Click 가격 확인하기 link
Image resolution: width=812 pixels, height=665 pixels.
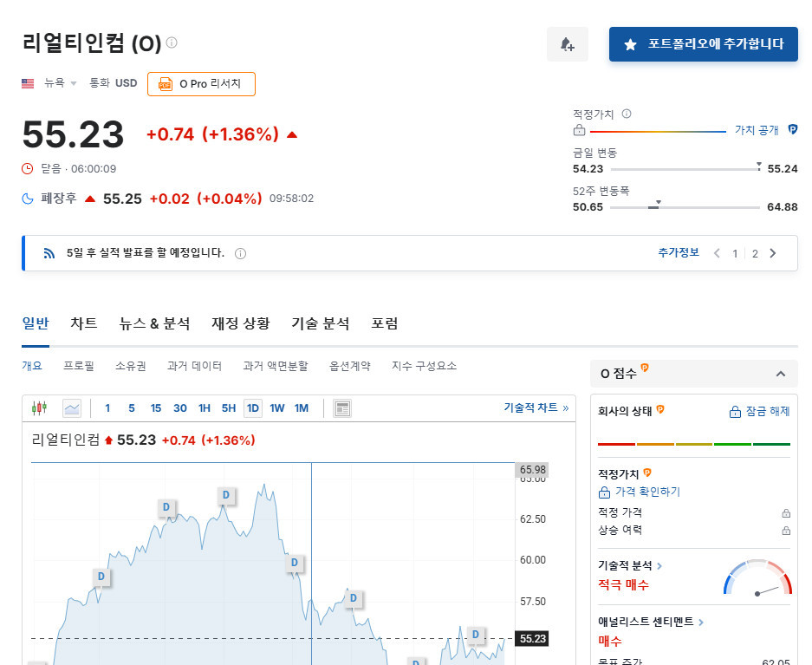(x=639, y=492)
